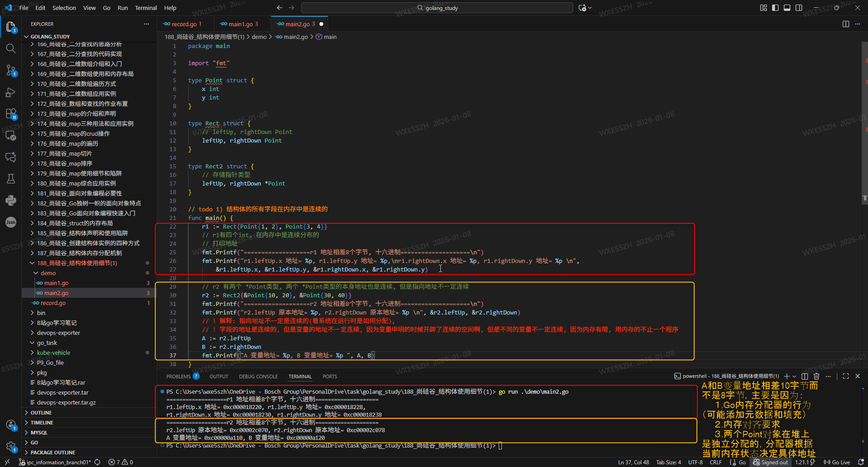Open main1.go in the Explorer tree
The width and height of the screenshot is (868, 467).
pos(89,283)
